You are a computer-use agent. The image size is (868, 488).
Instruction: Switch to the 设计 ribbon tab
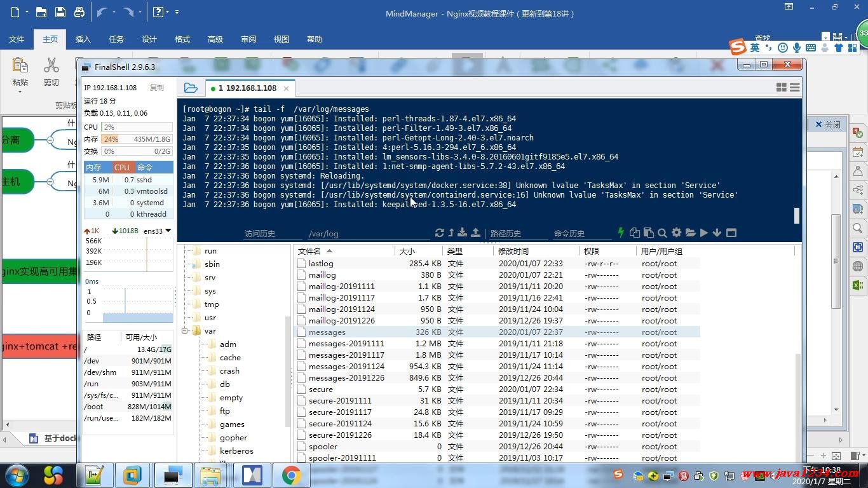click(149, 39)
